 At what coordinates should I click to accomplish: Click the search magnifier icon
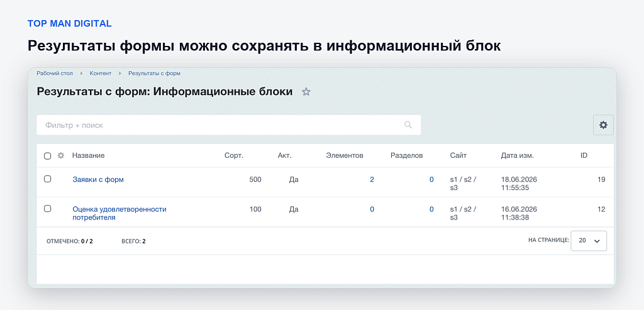(x=408, y=125)
